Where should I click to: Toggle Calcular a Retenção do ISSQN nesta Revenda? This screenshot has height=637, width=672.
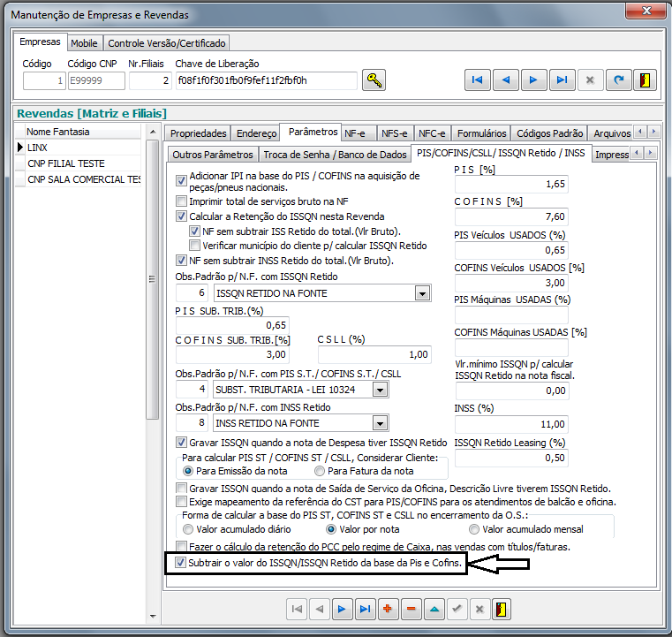pos(181,216)
